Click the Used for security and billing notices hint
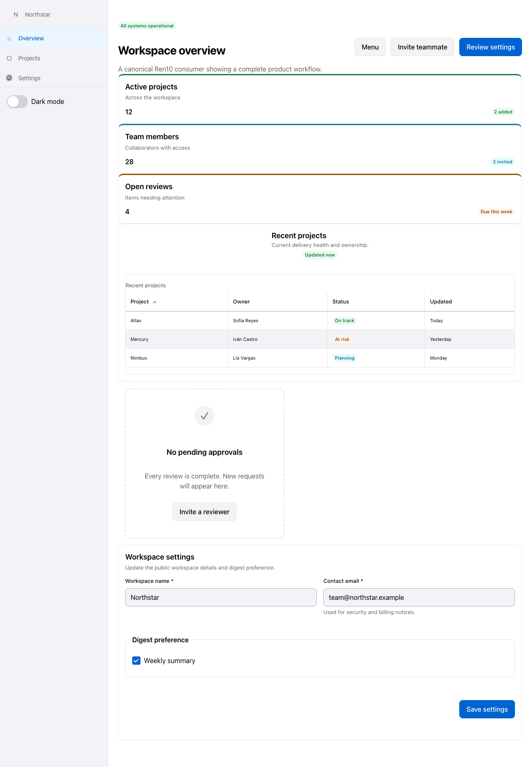Screen dimensions: 532x767 [369, 612]
